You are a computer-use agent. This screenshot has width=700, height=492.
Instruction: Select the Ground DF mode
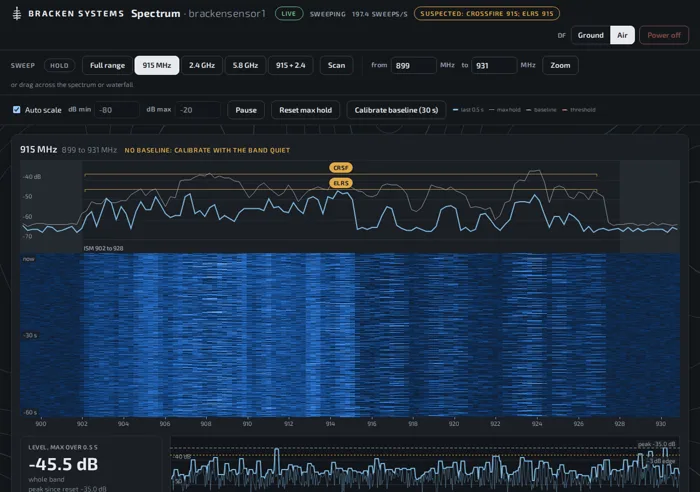590,35
